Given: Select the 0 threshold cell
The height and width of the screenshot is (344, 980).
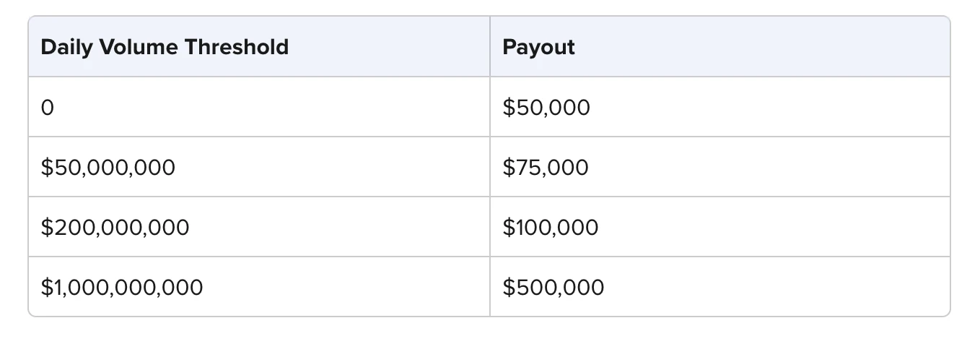Looking at the screenshot, I should (x=48, y=108).
